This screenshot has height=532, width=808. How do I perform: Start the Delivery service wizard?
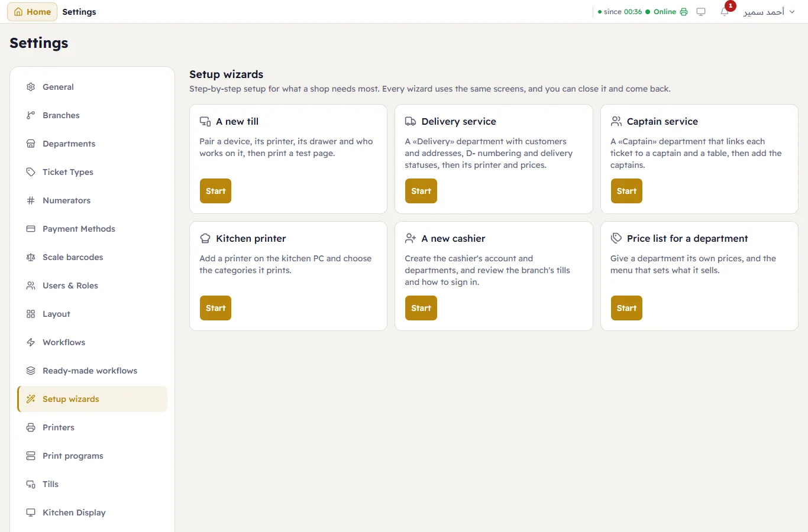coord(421,191)
